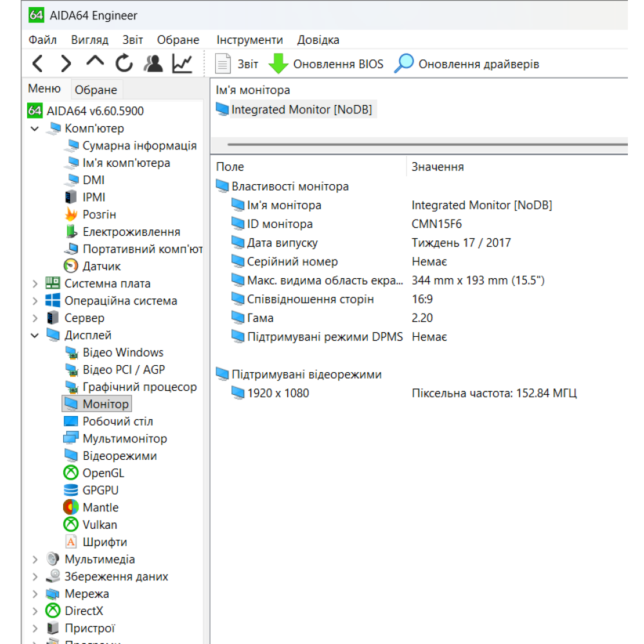Go up one level with the up arrow
The width and height of the screenshot is (644, 644).
point(95,62)
